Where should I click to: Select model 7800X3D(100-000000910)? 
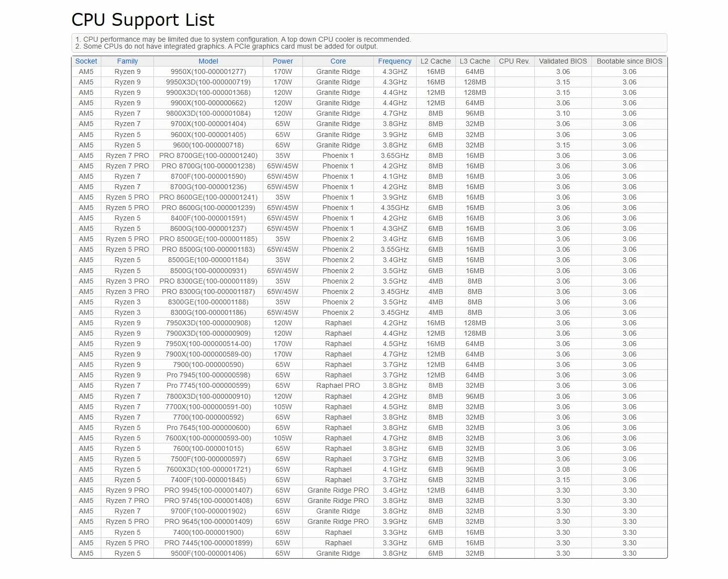pos(208,396)
